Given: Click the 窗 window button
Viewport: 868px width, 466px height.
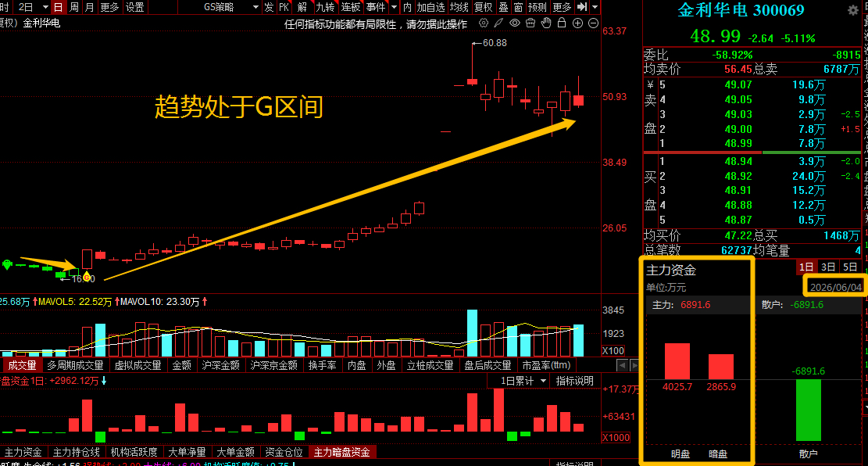Looking at the screenshot, I should click(x=518, y=7).
